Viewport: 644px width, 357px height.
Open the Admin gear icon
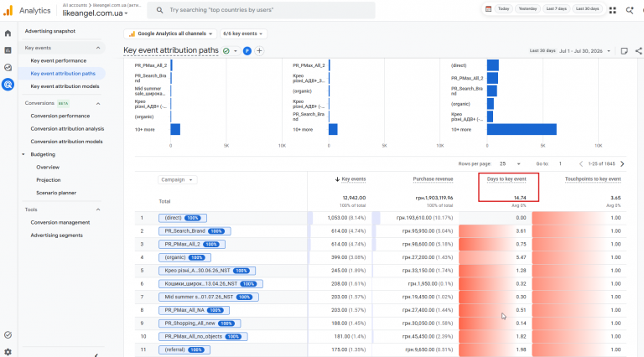pyautogui.click(x=8, y=352)
